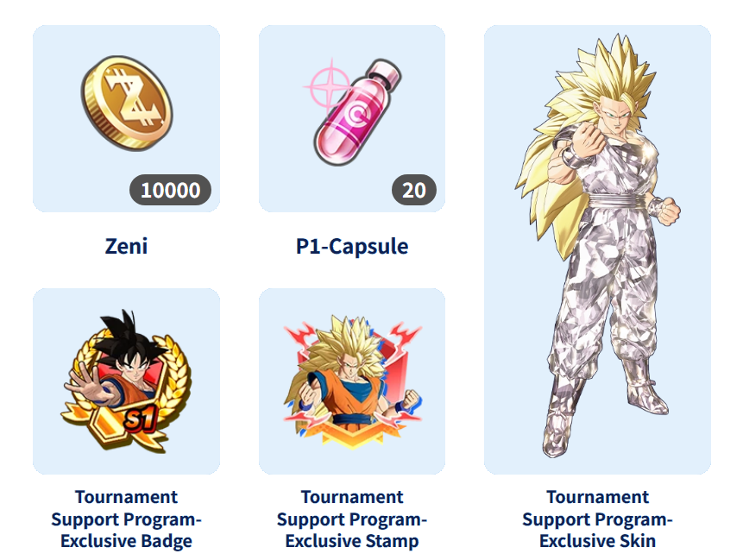This screenshot has height=560, width=749.
Task: Click the Tournament Support Program-Exclusive Stamp label
Action: [x=352, y=519]
